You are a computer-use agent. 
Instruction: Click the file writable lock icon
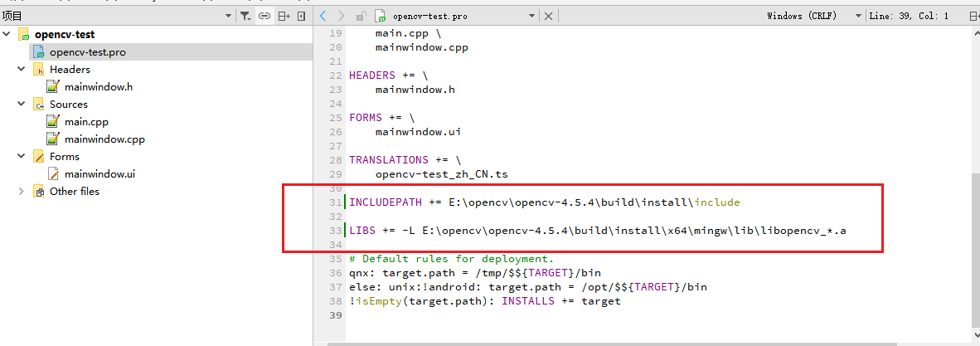(x=360, y=16)
